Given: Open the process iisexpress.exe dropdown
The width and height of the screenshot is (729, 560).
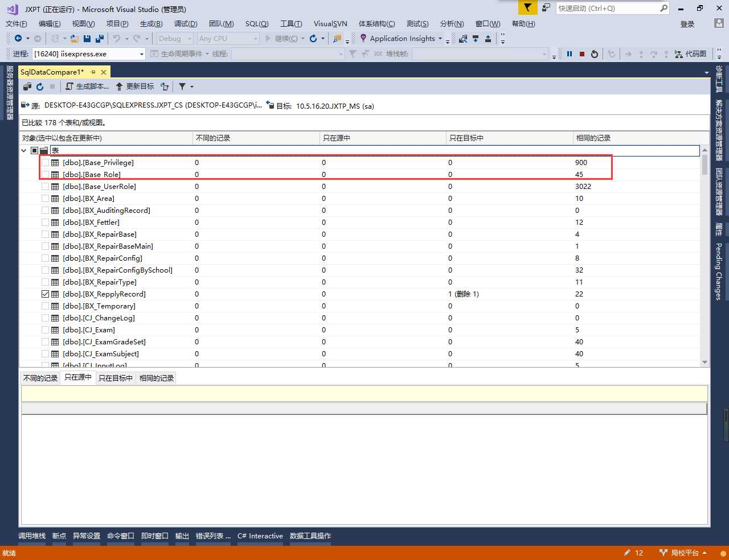Looking at the screenshot, I should click(142, 53).
